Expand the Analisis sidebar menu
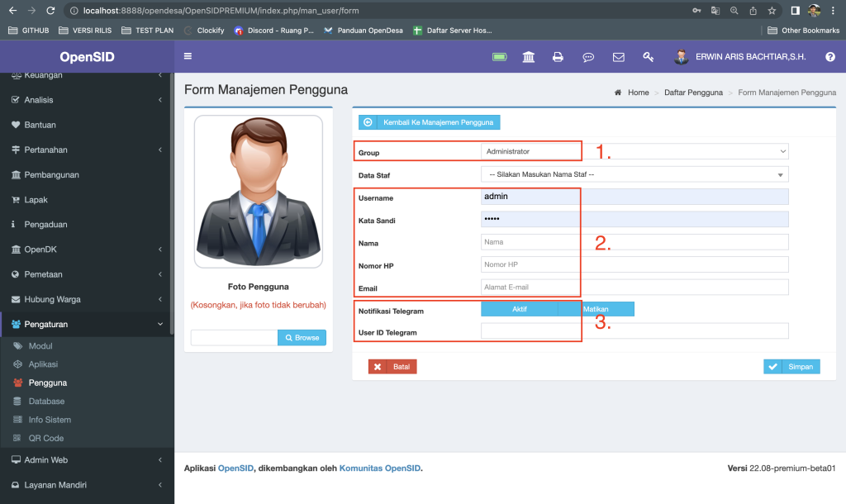Screen dimensions: 846x504 (87, 100)
